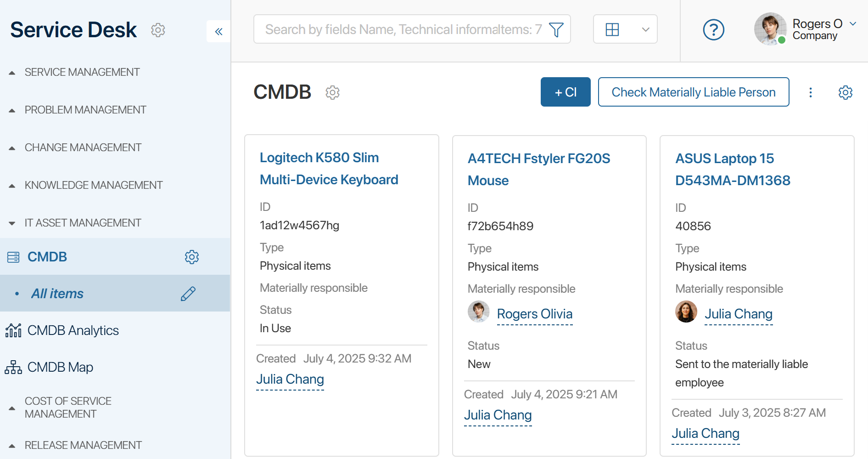Open the three-dot more actions menu
The image size is (868, 459).
pos(811,92)
